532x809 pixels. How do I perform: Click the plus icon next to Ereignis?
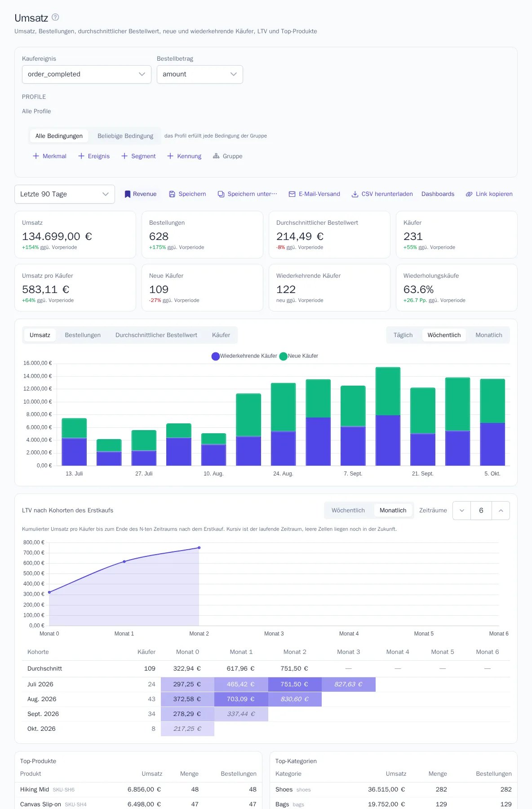pos(81,156)
